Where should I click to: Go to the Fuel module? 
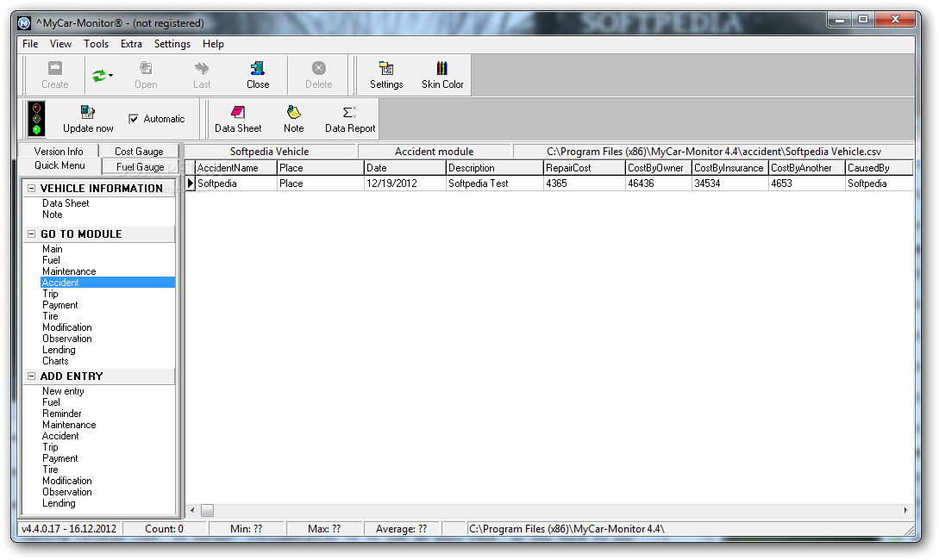52,260
